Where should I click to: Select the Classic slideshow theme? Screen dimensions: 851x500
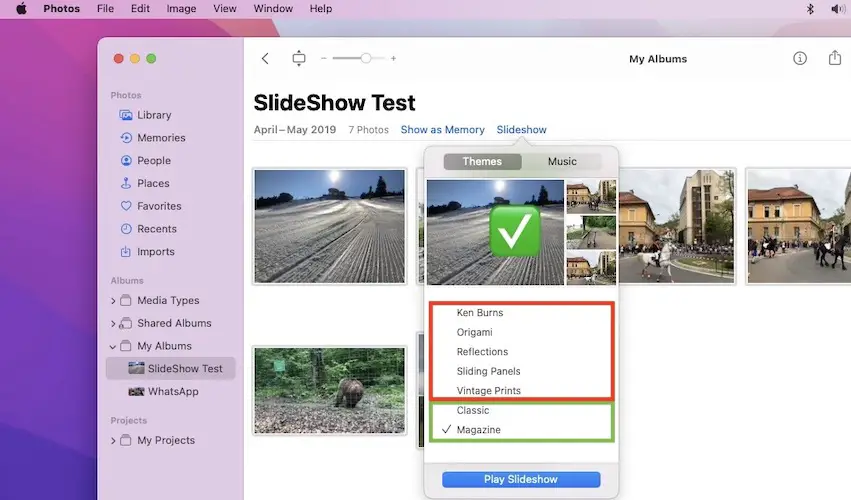[473, 410]
